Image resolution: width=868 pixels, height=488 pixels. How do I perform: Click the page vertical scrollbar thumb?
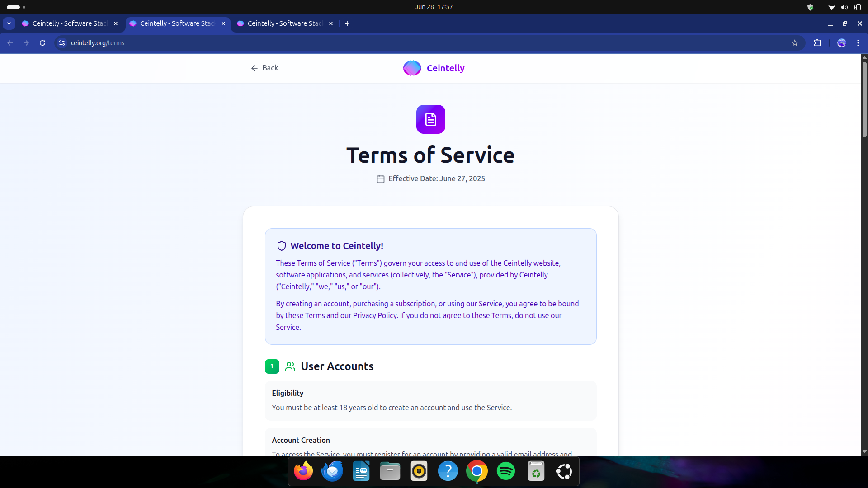864,99
